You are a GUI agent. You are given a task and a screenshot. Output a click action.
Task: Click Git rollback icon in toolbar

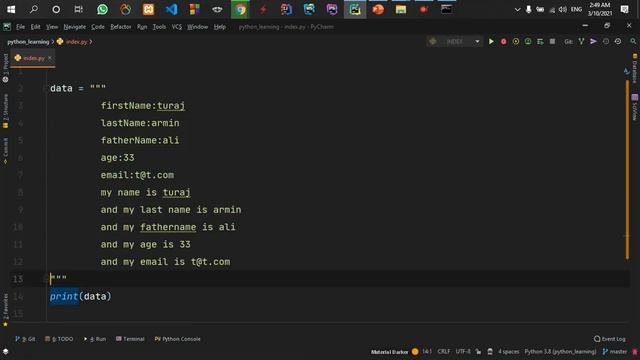pos(618,41)
